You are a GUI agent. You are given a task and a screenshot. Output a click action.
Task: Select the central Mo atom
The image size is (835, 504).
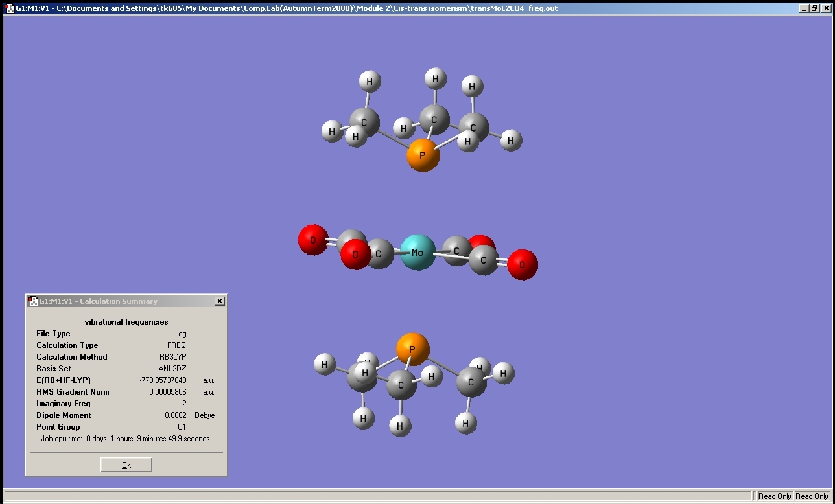click(x=417, y=252)
